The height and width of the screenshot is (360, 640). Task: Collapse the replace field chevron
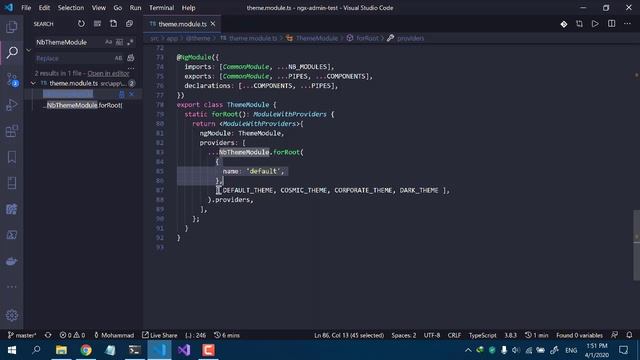[x=29, y=50]
